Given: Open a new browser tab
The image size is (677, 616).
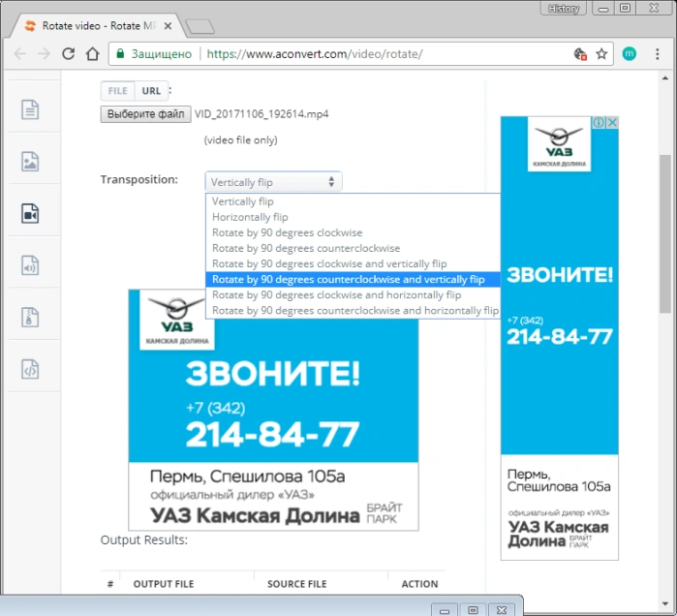Looking at the screenshot, I should pyautogui.click(x=200, y=26).
